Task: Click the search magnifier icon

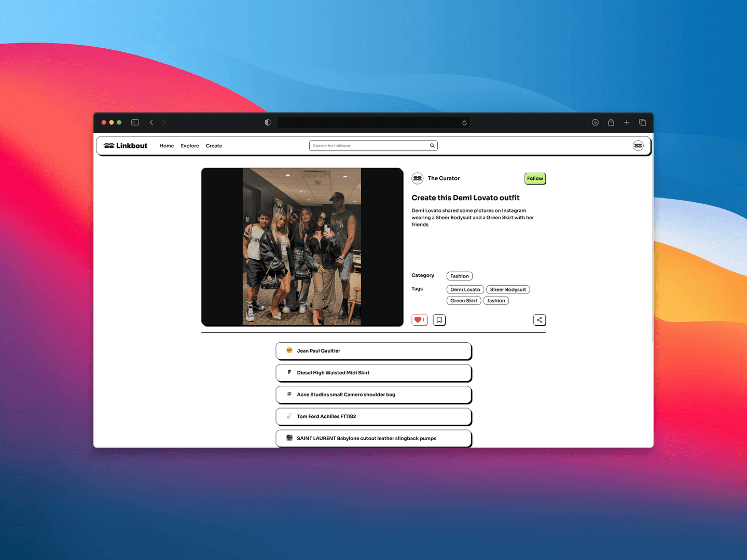Action: (432, 146)
